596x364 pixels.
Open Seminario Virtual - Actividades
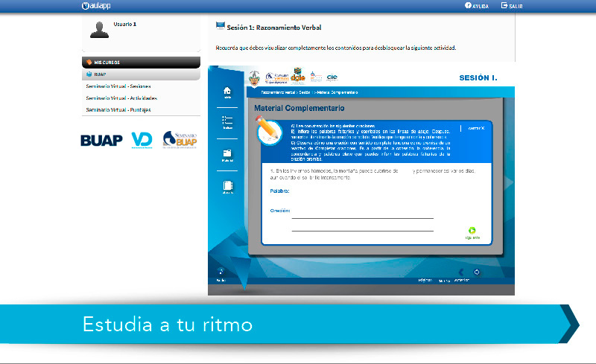point(121,98)
